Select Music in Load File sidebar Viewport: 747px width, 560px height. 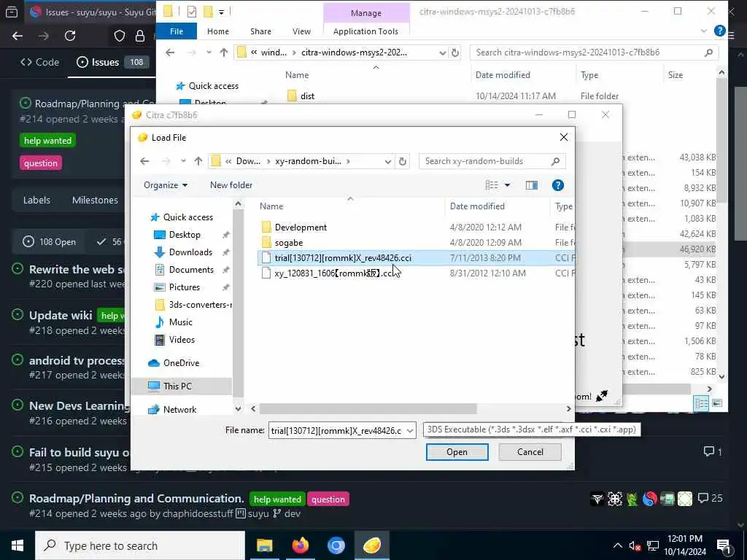pos(181,322)
